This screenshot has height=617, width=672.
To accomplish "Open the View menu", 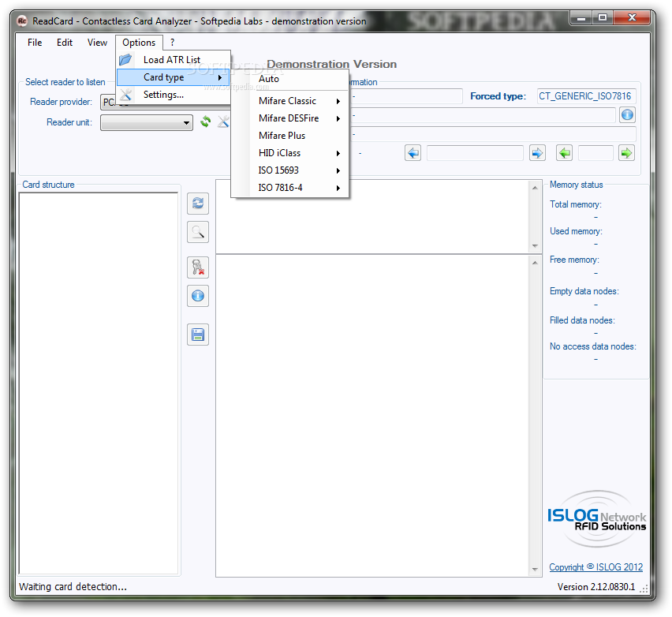I will point(97,43).
